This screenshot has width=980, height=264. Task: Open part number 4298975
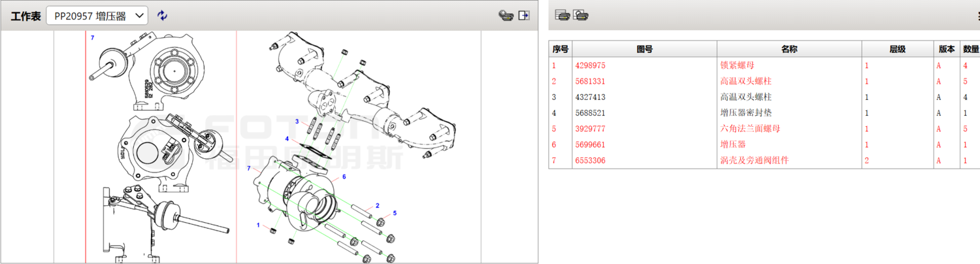590,65
